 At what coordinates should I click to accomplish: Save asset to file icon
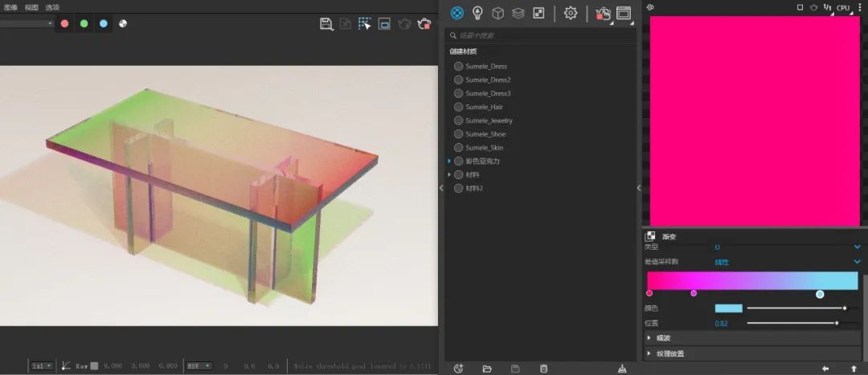click(515, 369)
